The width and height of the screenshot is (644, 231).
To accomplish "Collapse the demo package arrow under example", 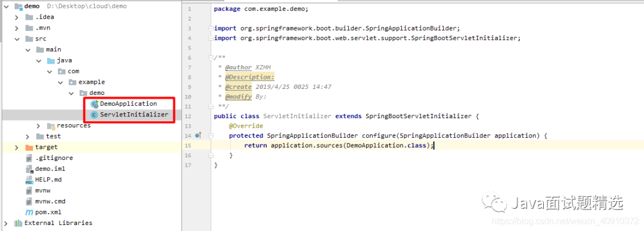I will (x=70, y=93).
